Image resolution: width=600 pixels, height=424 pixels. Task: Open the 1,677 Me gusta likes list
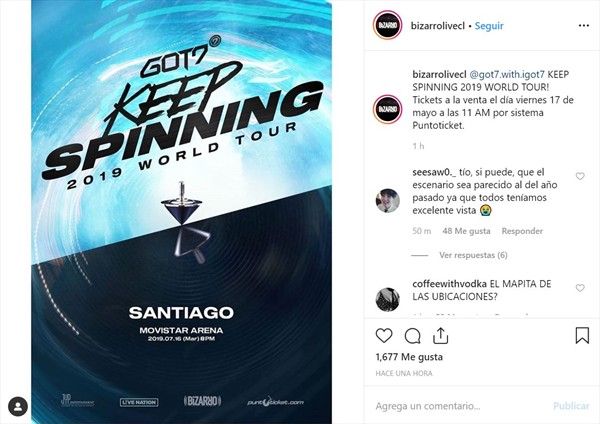[x=409, y=357]
